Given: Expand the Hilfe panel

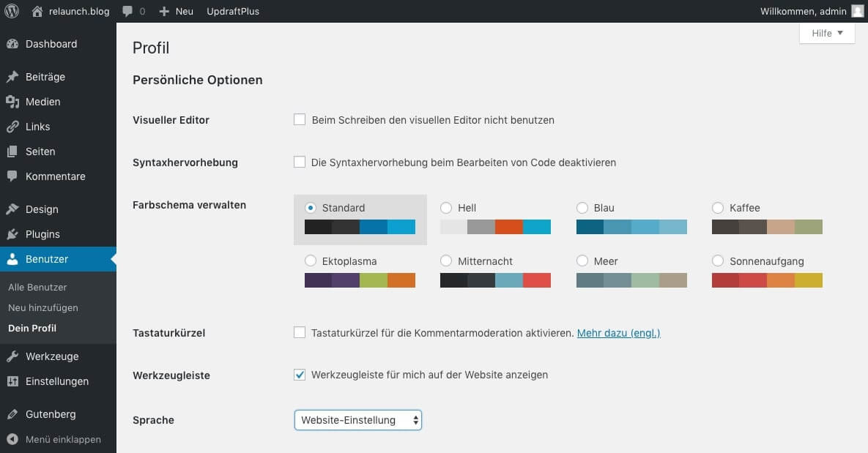Looking at the screenshot, I should coord(826,33).
